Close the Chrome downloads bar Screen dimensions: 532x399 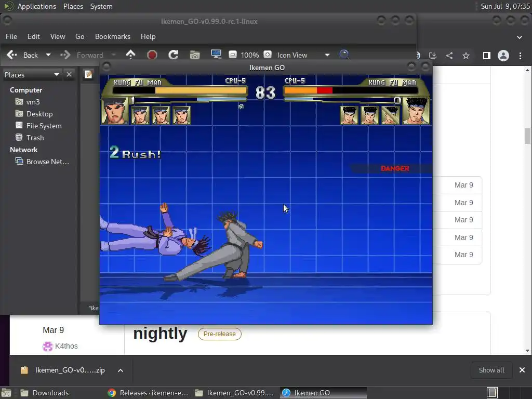(522, 370)
